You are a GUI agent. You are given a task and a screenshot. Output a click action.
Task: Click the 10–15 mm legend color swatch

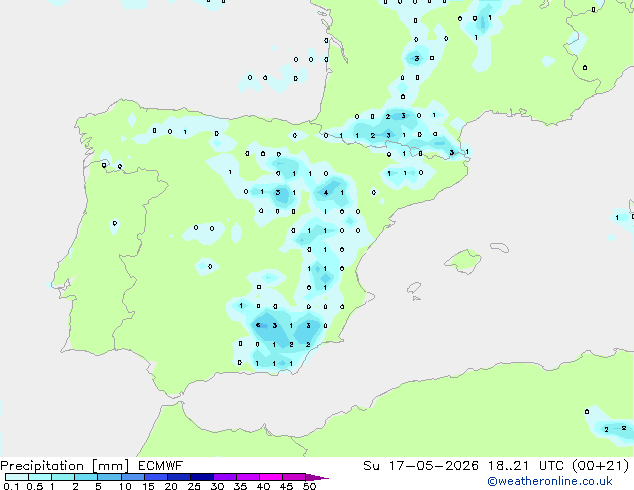point(132,477)
